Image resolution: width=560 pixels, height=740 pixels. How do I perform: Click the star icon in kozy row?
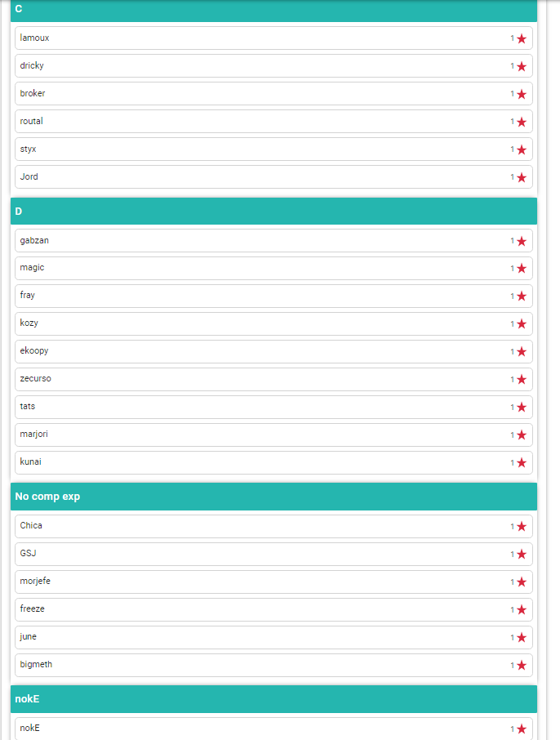point(522,324)
